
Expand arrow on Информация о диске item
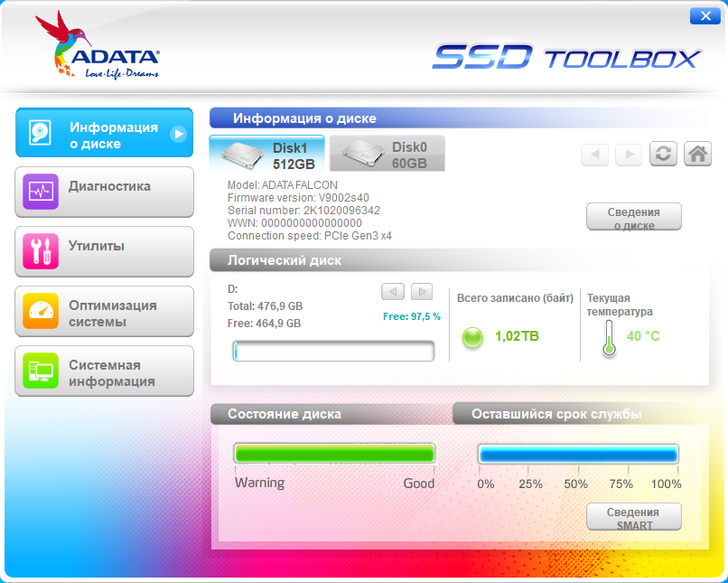click(x=179, y=134)
